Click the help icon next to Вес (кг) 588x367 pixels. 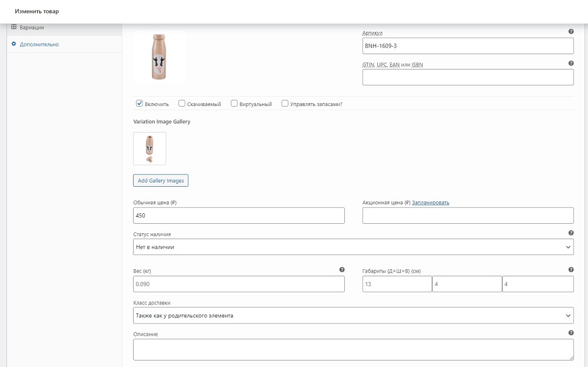(x=341, y=269)
